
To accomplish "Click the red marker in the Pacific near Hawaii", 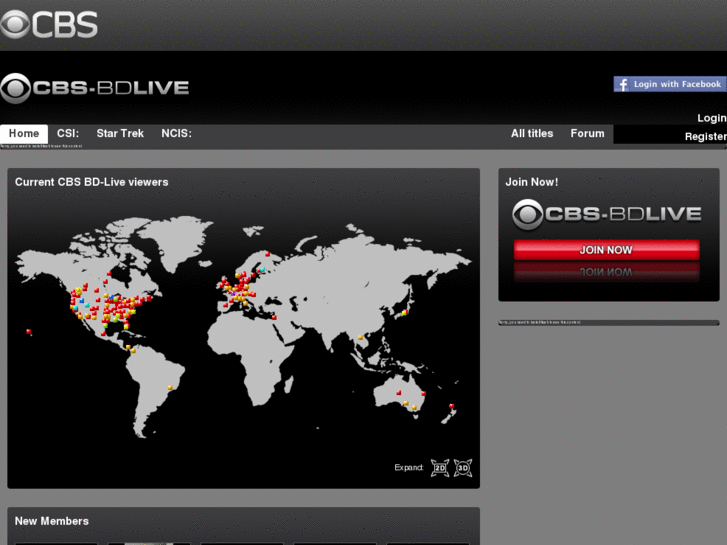I will tap(29, 332).
